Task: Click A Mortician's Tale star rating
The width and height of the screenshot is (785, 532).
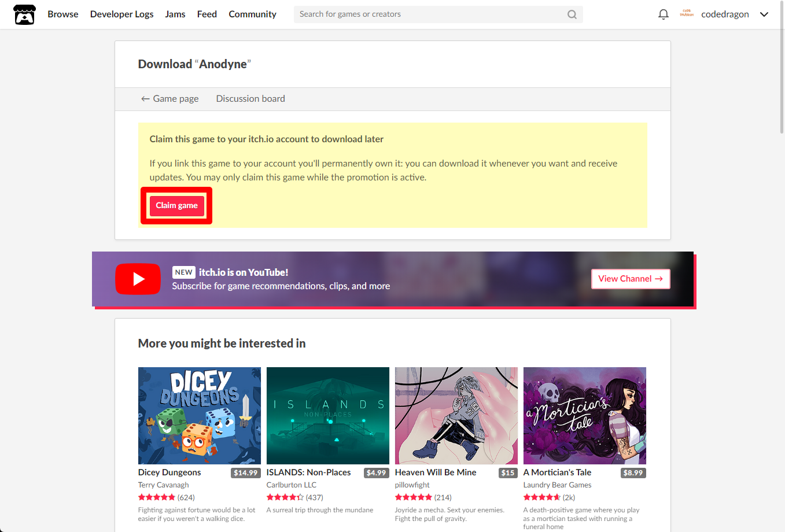Action: [x=542, y=497]
